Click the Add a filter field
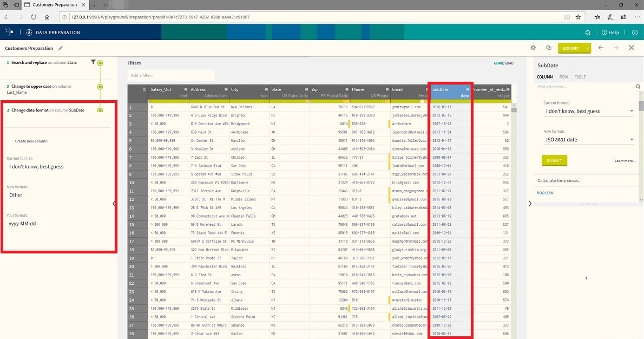644x339 pixels. (171, 75)
